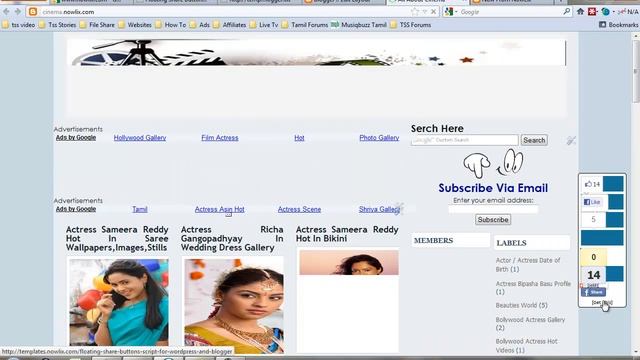
Task: Open the Ads by Google link in the second ad row
Action: 76,209
